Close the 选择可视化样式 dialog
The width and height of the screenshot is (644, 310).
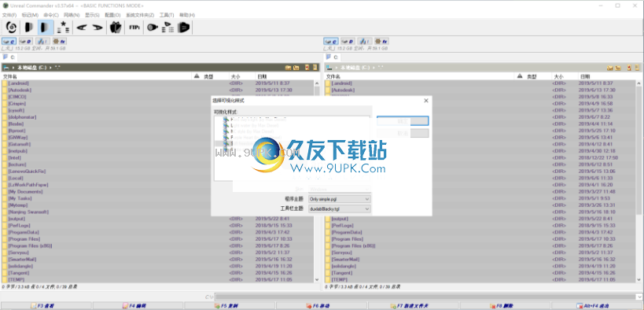(426, 101)
